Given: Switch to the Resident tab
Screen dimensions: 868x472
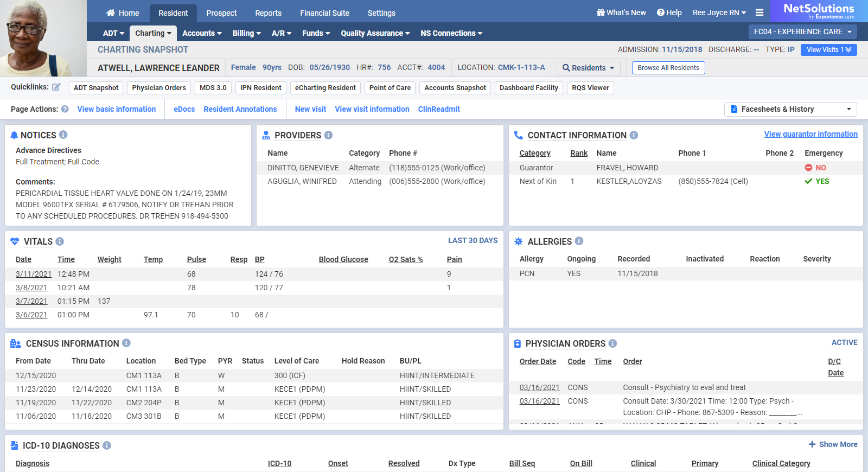Looking at the screenshot, I should (x=173, y=13).
